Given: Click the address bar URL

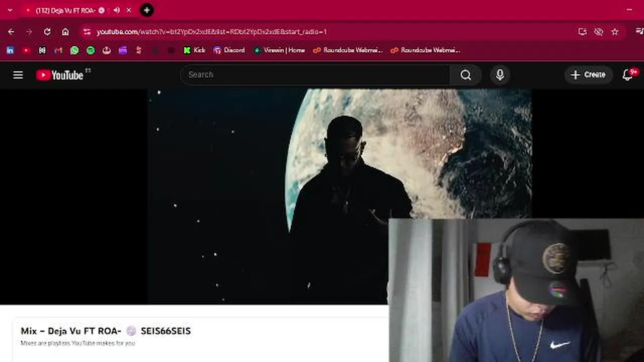Looking at the screenshot, I should 211,32.
